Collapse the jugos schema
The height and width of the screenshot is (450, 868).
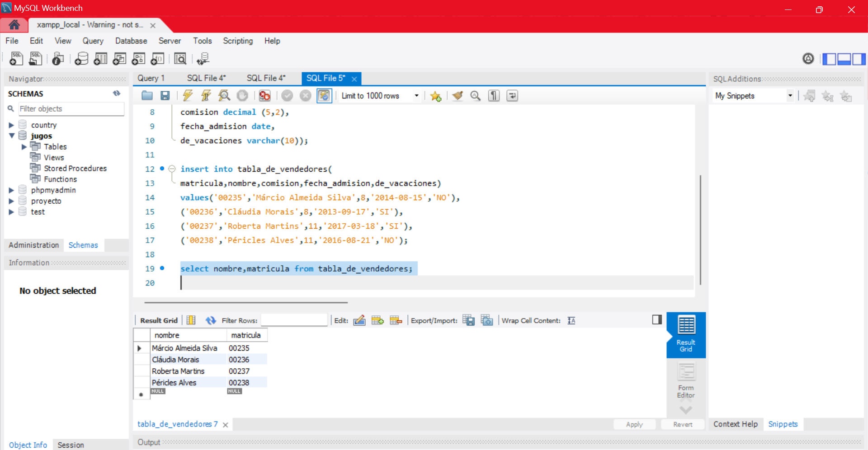[12, 136]
